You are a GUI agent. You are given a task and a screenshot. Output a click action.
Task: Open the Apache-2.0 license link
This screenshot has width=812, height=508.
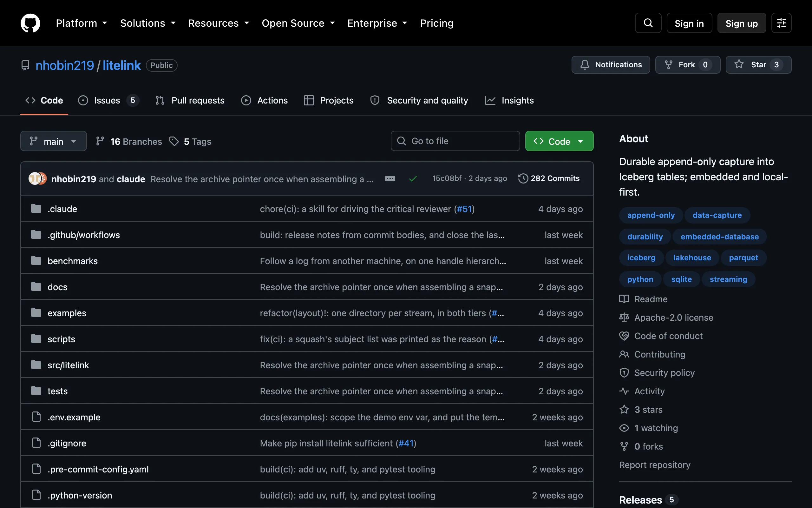(666, 317)
